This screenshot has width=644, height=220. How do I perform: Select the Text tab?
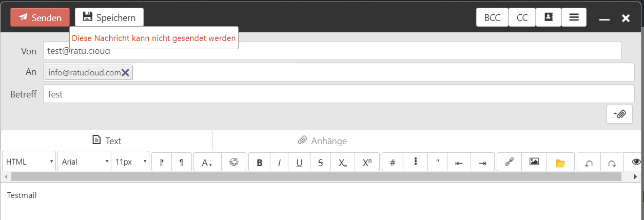coord(107,141)
